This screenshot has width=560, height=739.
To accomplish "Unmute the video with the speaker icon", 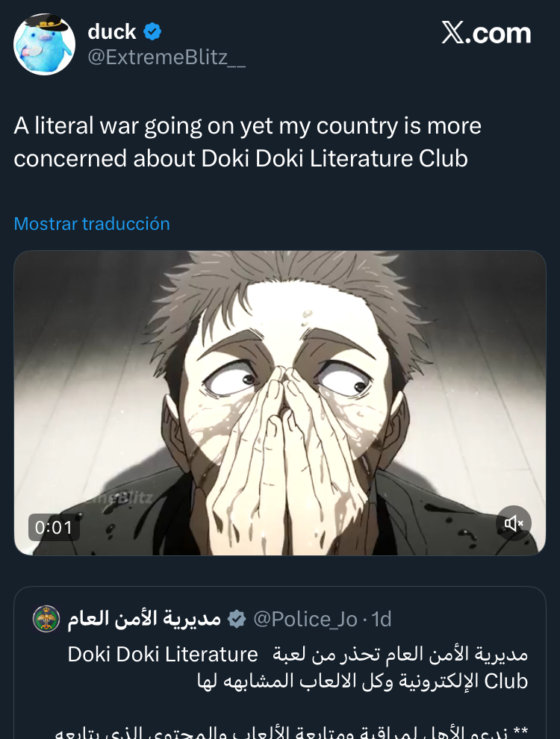I will pos(514,523).
